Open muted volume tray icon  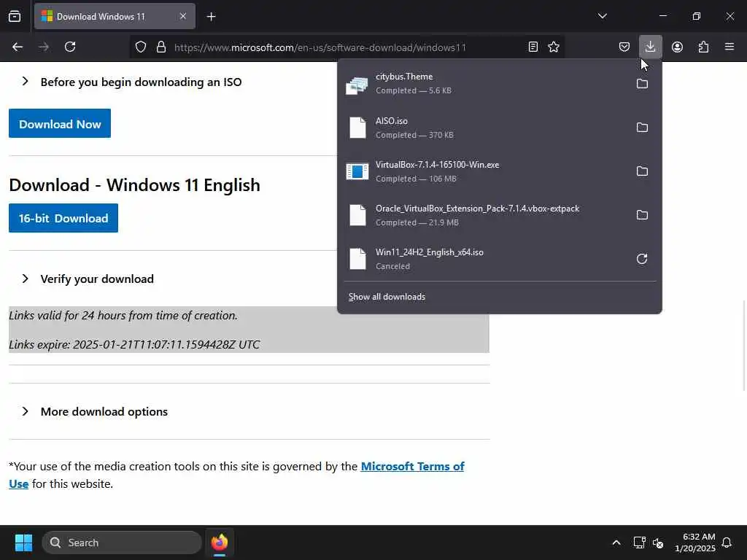(x=658, y=542)
